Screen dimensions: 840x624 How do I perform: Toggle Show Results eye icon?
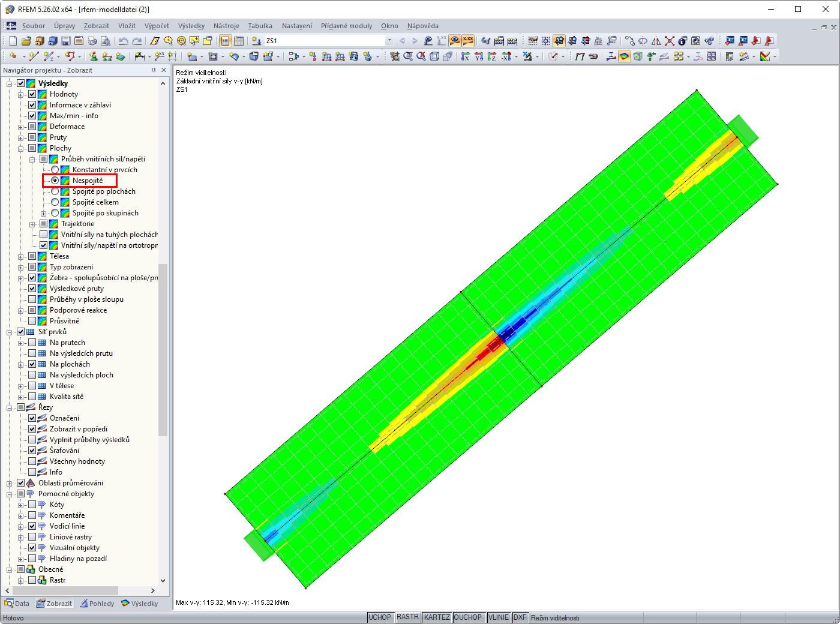click(455, 41)
